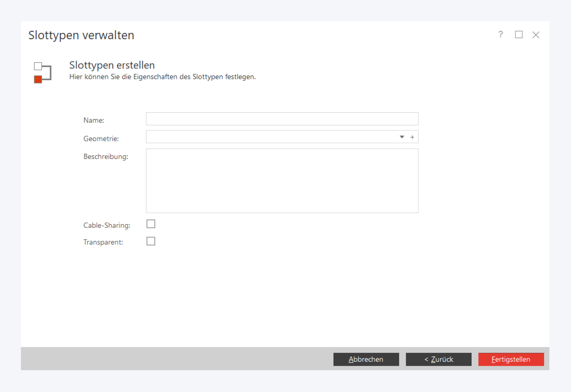Open the Geometrie dropdown arrow
The width and height of the screenshot is (571, 392).
402,137
